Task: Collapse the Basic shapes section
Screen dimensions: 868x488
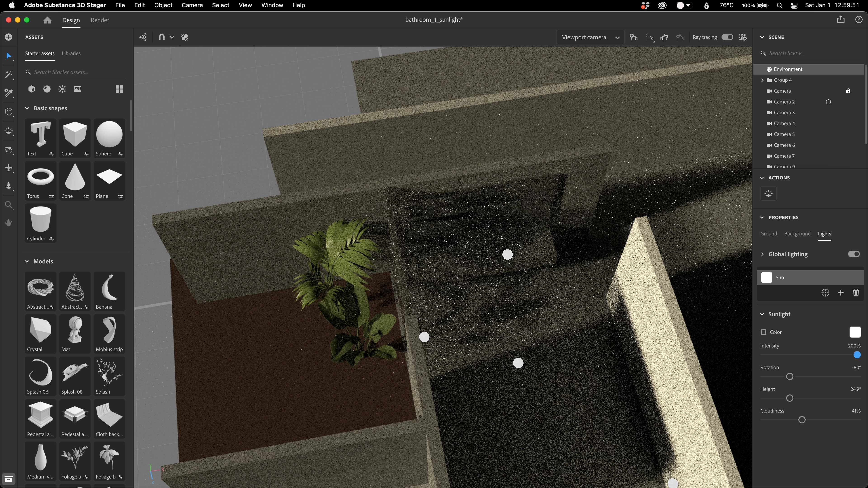Action: point(27,108)
